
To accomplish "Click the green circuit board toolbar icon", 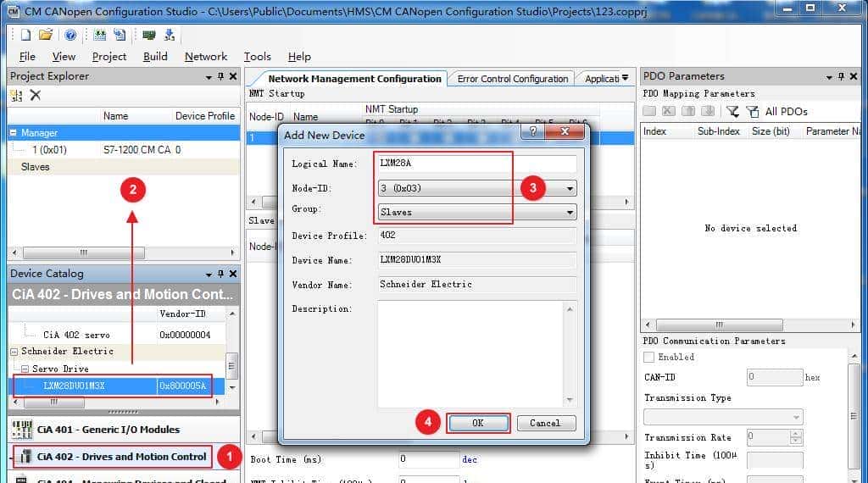I will pyautogui.click(x=149, y=35).
